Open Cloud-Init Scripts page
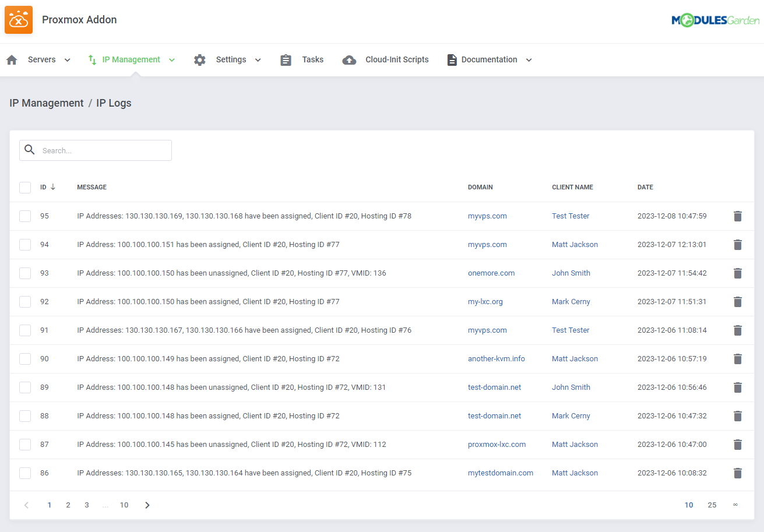Screen dimensions: 764x532 pos(397,59)
